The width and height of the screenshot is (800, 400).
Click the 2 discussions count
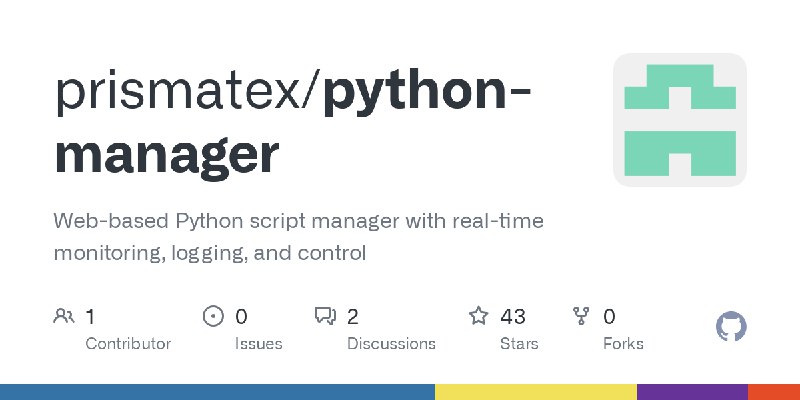[x=353, y=317]
